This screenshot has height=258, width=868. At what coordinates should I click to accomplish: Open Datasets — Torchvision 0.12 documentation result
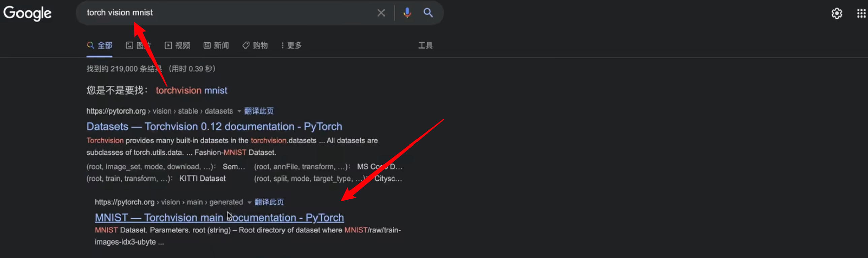point(214,126)
